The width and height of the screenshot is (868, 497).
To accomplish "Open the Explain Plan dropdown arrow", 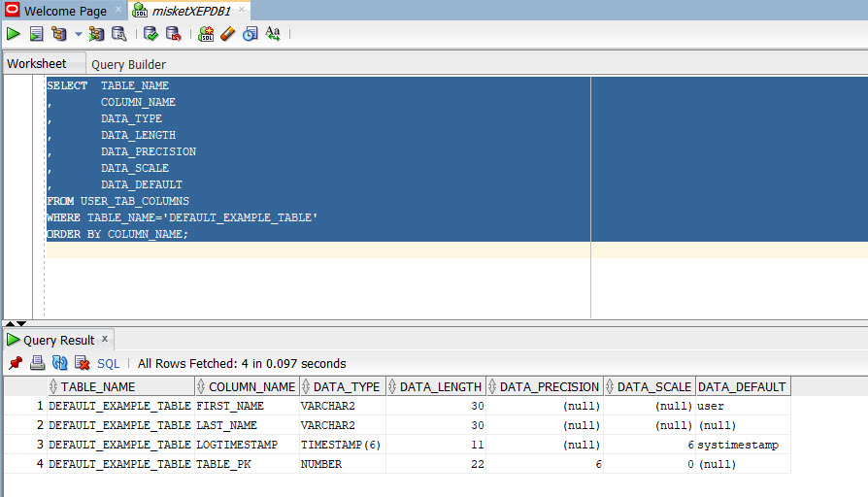I will click(x=78, y=34).
